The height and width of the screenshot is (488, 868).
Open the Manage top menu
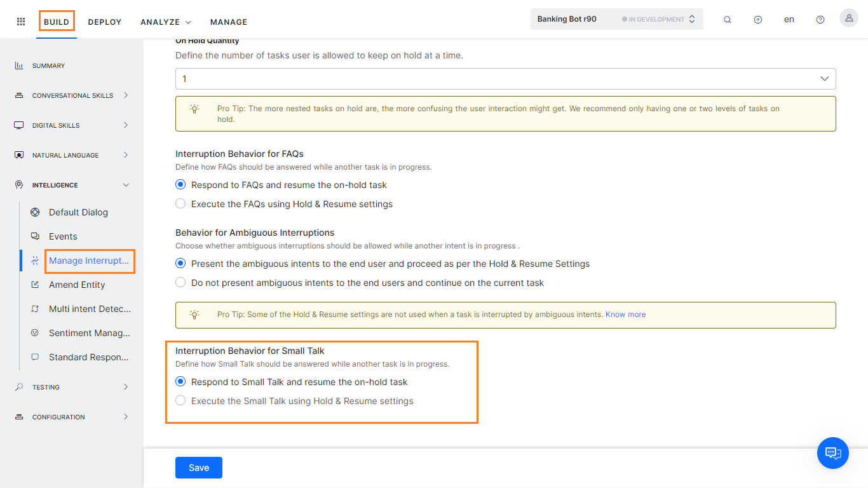pos(228,22)
